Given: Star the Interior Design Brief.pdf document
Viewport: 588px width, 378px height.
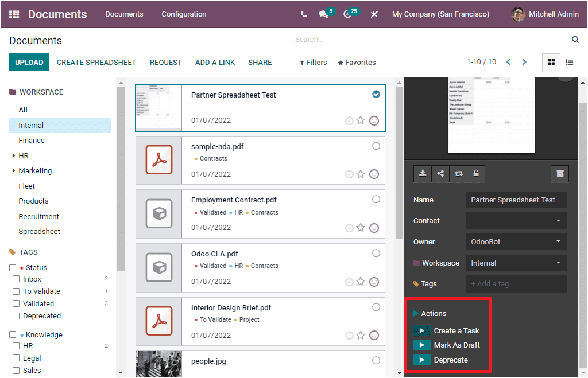Looking at the screenshot, I should 361,336.
